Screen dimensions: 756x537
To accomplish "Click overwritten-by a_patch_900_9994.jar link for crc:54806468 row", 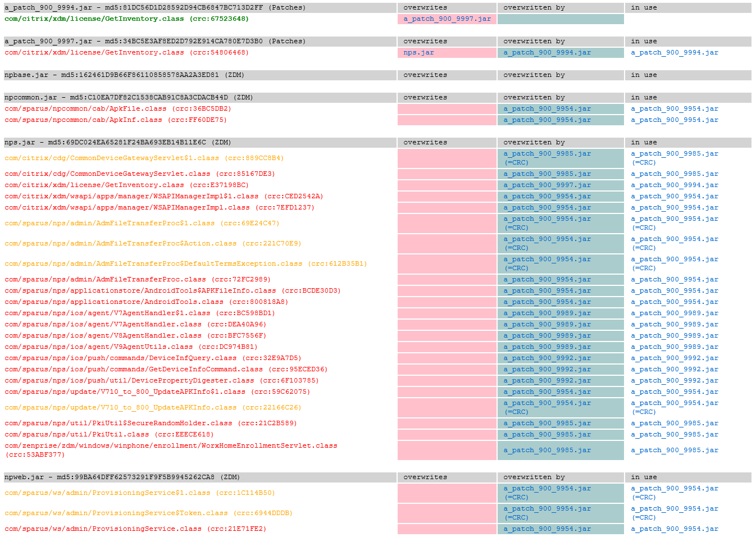I will [547, 52].
